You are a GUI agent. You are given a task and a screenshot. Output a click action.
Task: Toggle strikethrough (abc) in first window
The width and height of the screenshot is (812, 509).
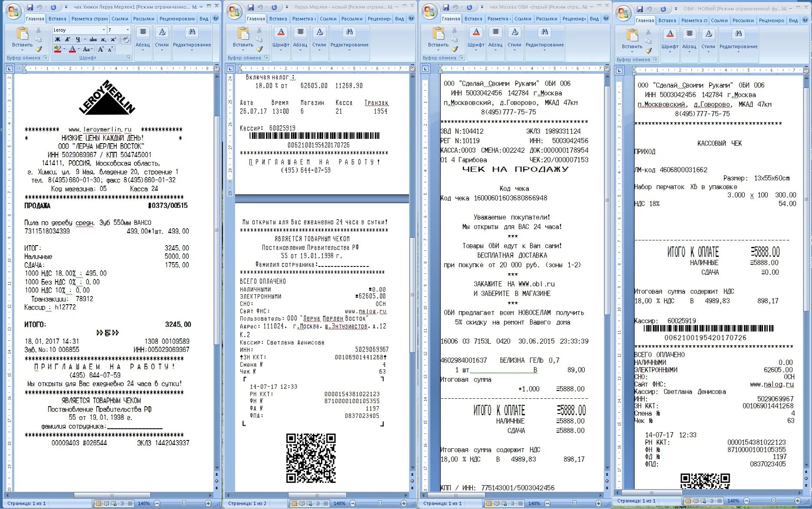pos(93,39)
